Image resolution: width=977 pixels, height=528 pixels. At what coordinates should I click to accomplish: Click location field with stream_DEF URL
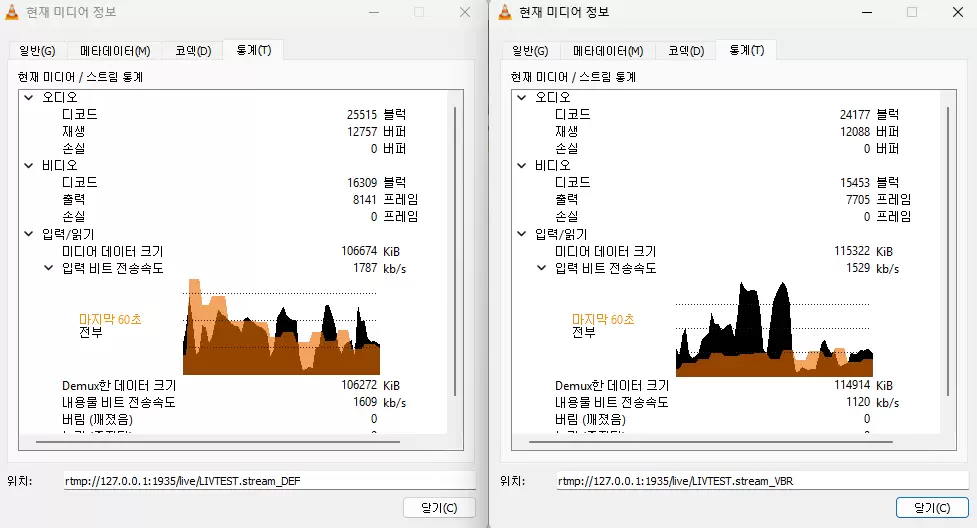pyautogui.click(x=269, y=481)
